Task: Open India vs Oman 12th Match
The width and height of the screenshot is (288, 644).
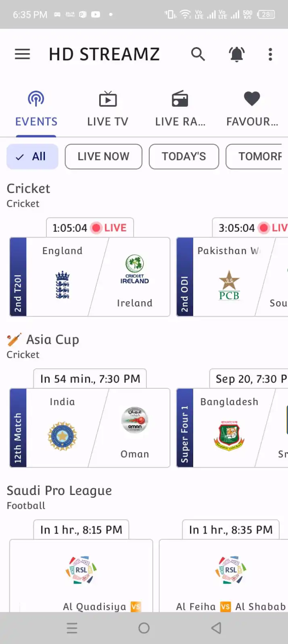Action: click(x=90, y=428)
